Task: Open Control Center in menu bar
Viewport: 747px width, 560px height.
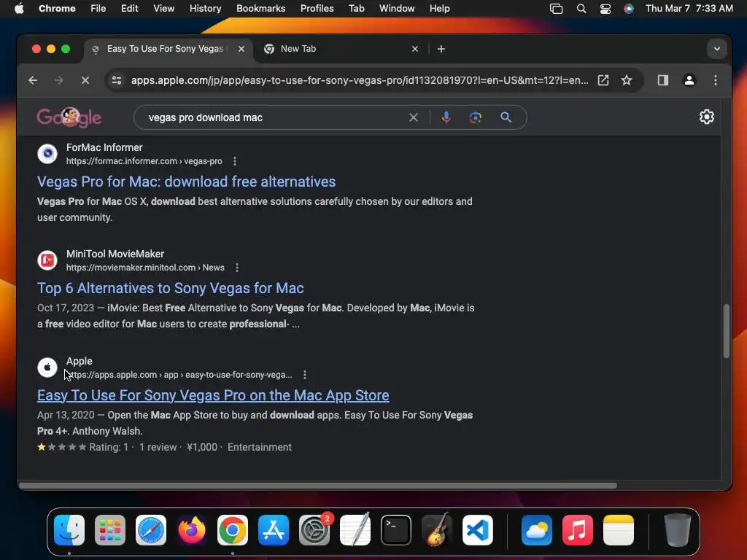Action: pos(605,9)
